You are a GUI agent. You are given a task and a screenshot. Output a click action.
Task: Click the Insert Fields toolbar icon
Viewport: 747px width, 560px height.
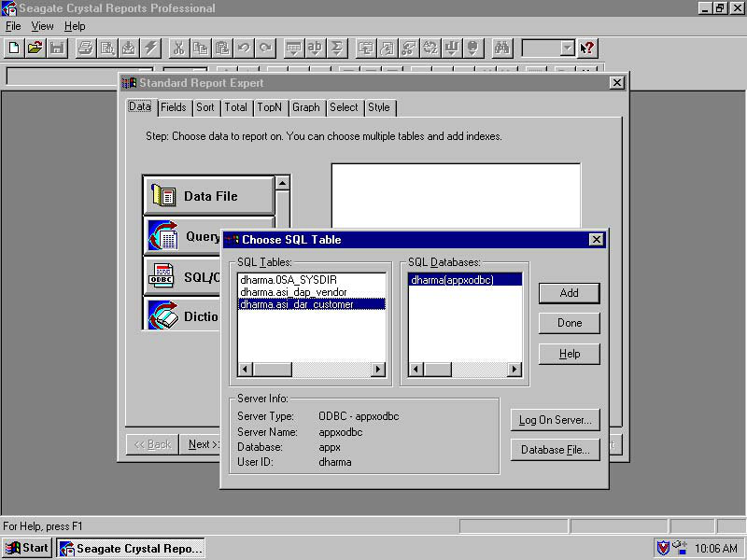293,49
